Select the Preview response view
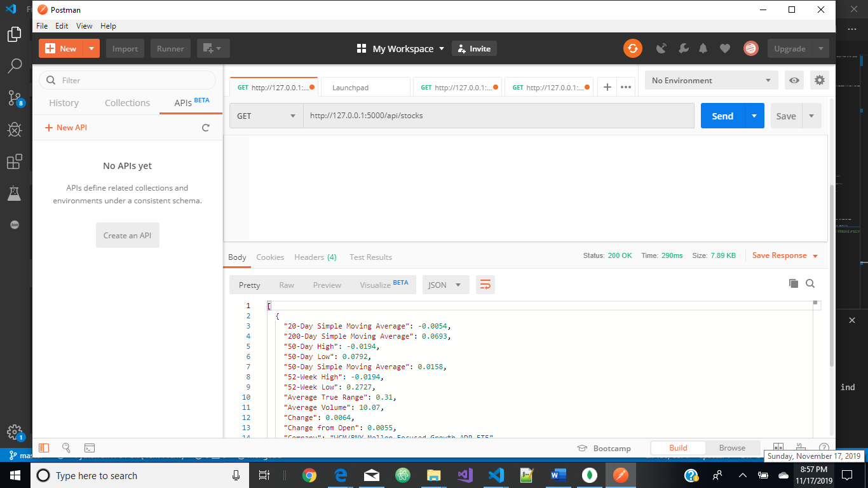This screenshot has width=868, height=488. (x=327, y=285)
